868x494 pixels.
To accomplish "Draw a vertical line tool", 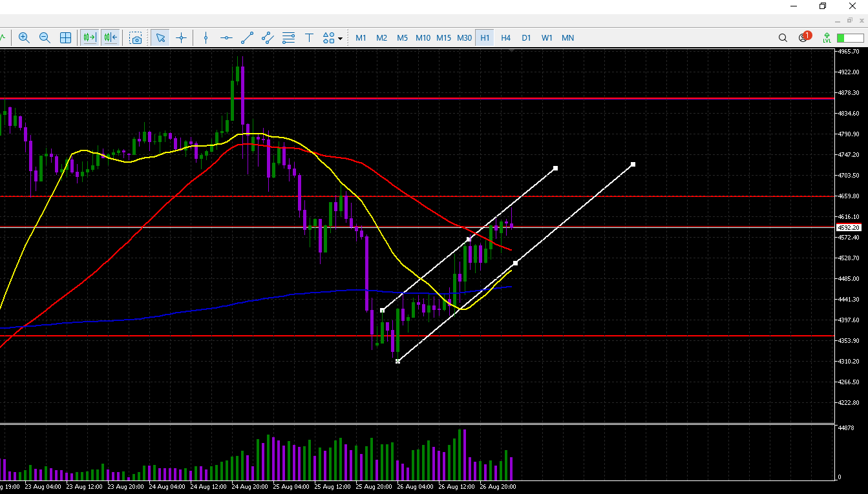I will pos(206,38).
